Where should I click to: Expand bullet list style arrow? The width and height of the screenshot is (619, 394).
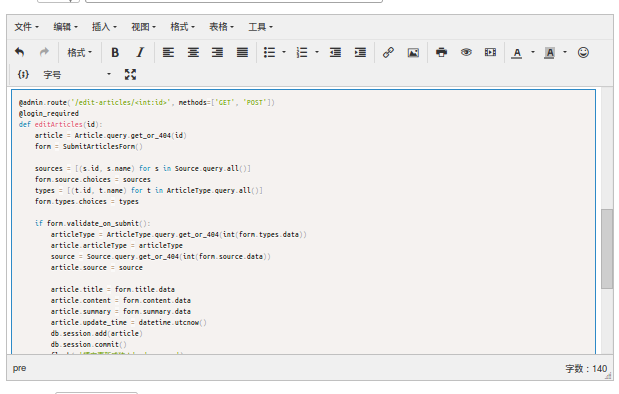coord(284,52)
